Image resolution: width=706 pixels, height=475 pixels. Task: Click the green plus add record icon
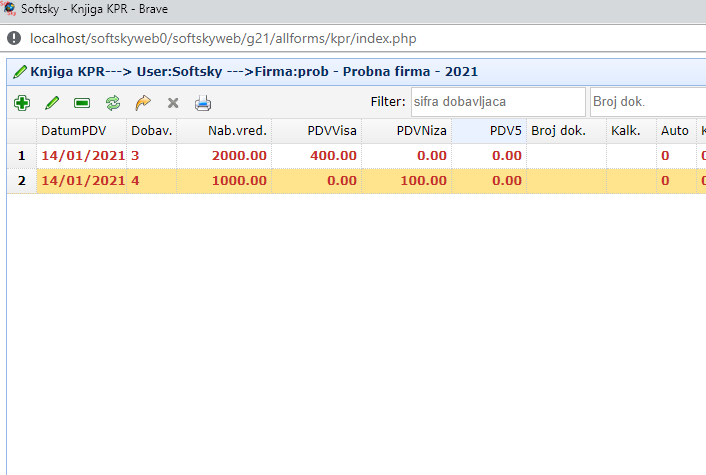coord(21,103)
